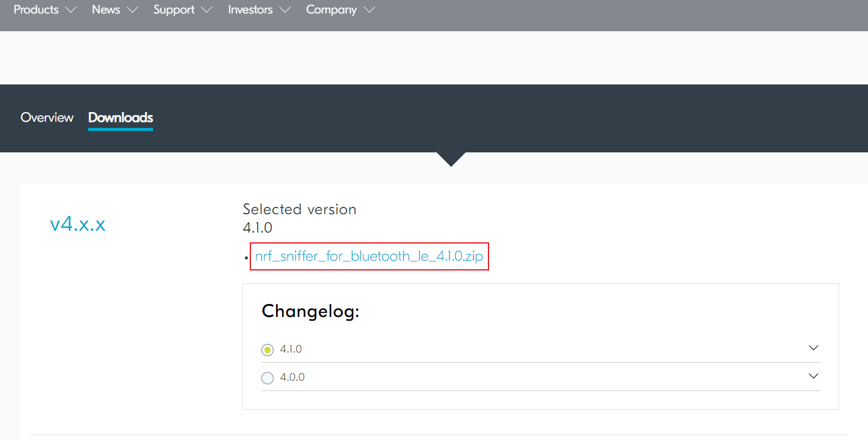Open the News menu
This screenshot has width=868, height=440.
click(x=106, y=10)
